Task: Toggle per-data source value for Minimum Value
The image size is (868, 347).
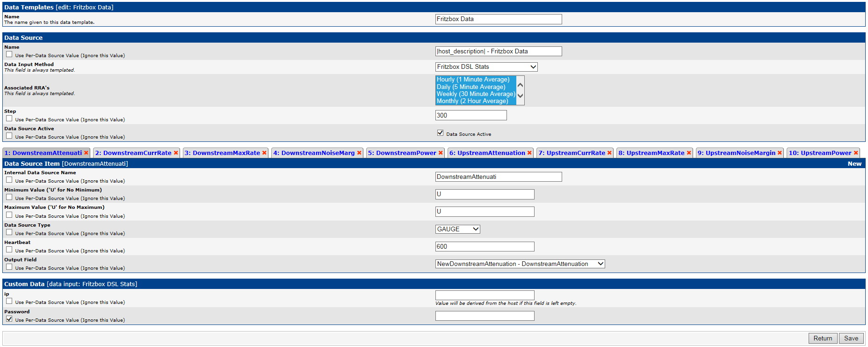Action: click(9, 197)
